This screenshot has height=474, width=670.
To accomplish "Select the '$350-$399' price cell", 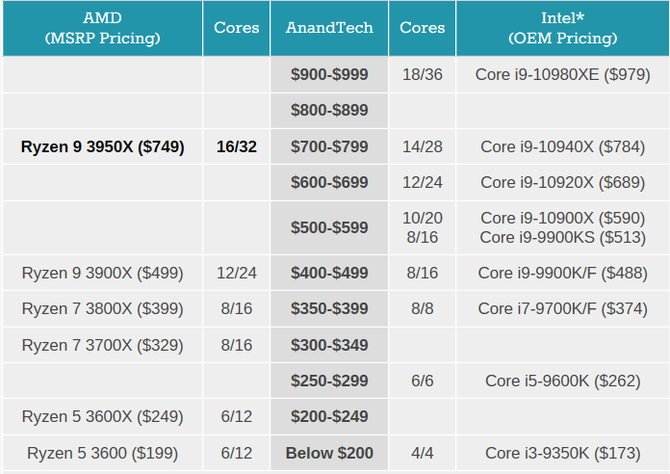I will 329,309.
